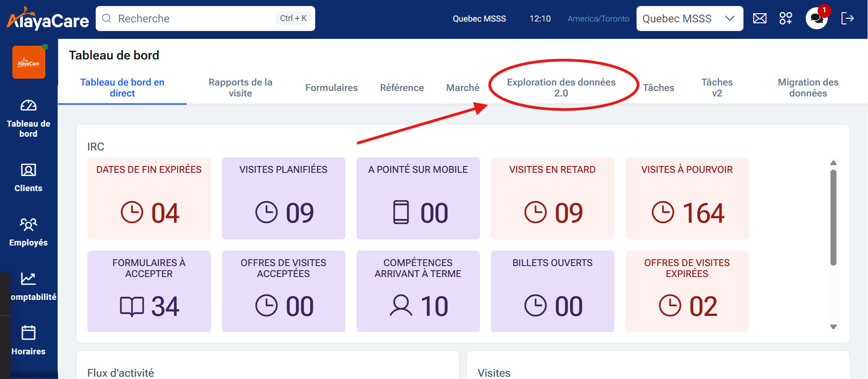Open the Formulaires tab

(x=331, y=87)
